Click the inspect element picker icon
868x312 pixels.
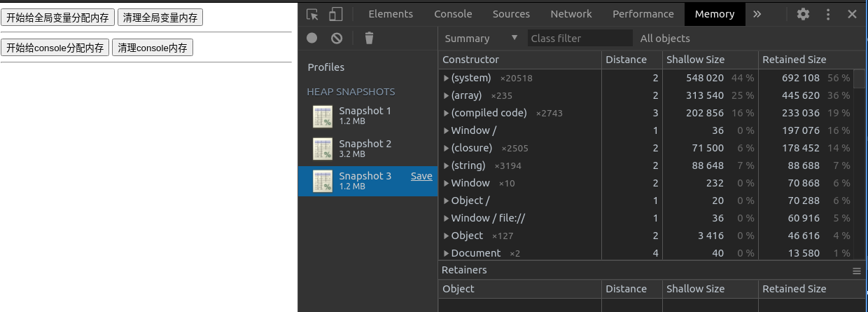tap(312, 14)
